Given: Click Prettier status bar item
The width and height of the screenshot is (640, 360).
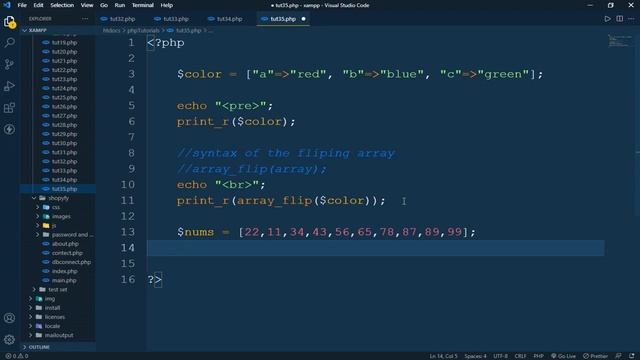Looking at the screenshot, I should click(x=596, y=356).
